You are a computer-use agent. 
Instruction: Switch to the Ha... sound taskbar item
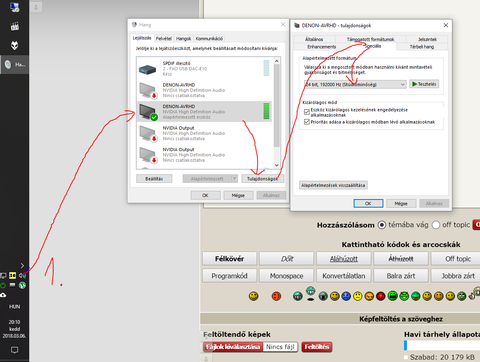point(14,64)
